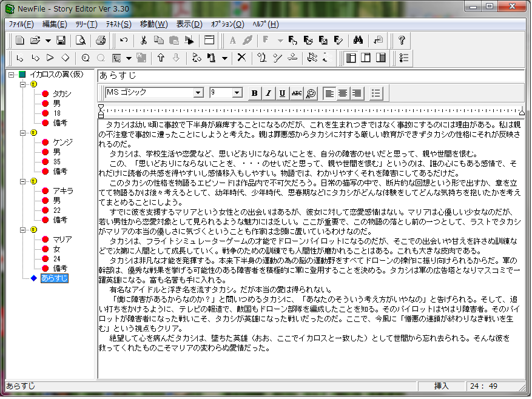Select the highlighted あらすじ tree node
The width and height of the screenshot is (532, 399).
point(54,278)
